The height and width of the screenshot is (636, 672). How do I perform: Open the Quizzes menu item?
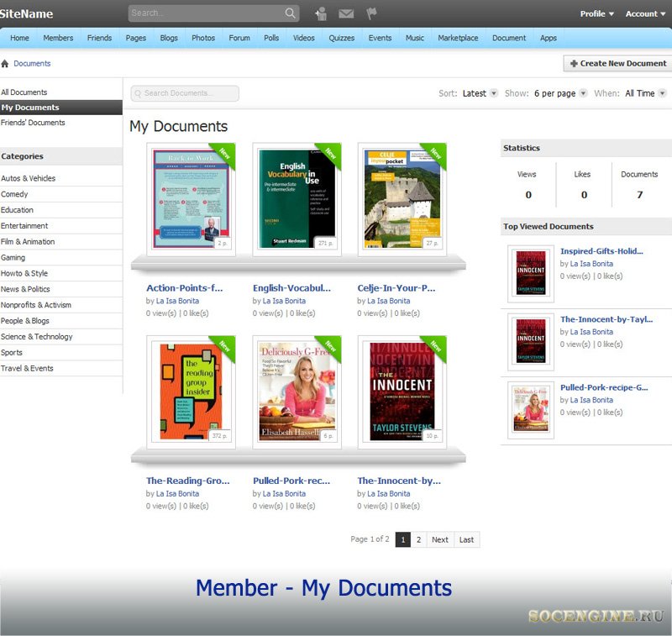342,38
